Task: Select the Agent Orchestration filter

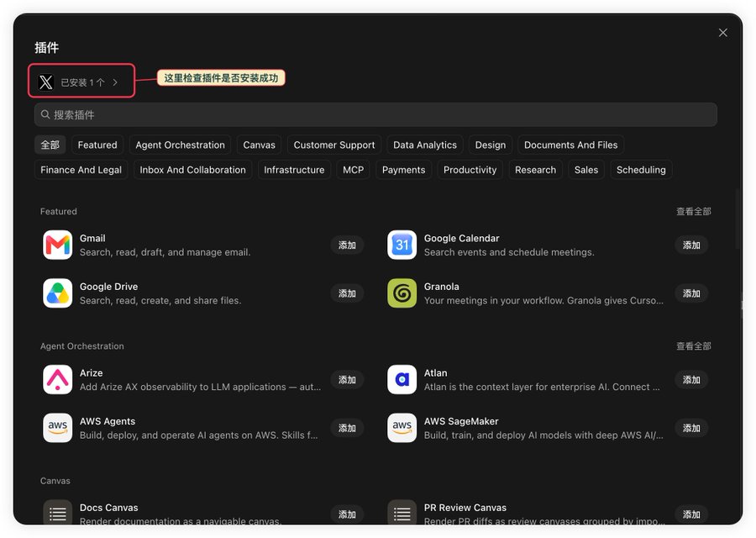Action: click(x=180, y=145)
